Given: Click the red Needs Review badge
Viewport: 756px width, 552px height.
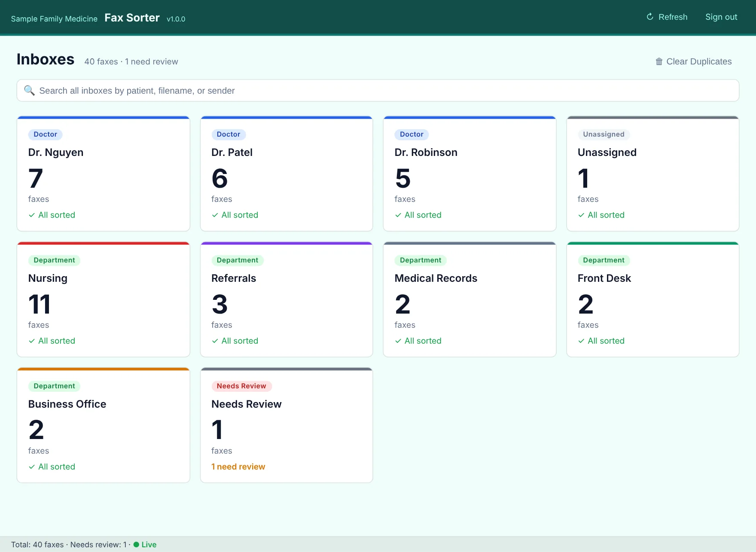Looking at the screenshot, I should click(241, 386).
